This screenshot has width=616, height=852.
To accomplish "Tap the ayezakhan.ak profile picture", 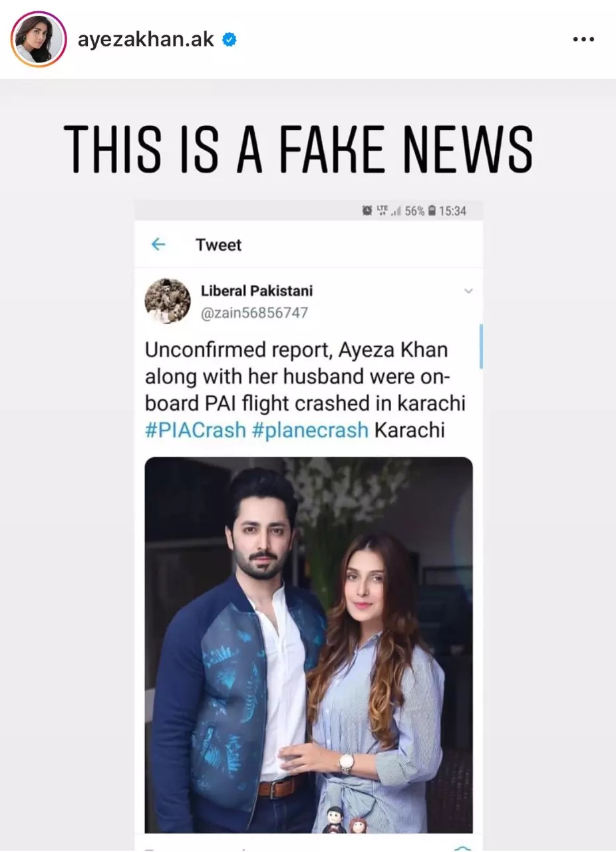I will click(x=39, y=39).
